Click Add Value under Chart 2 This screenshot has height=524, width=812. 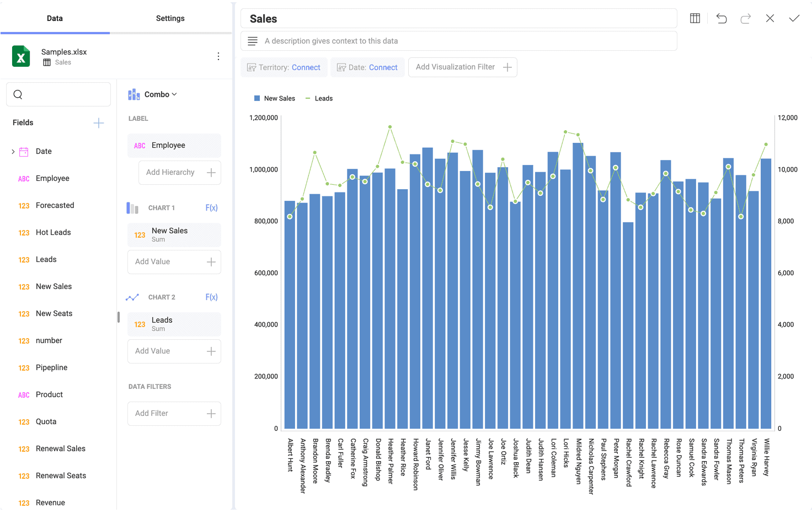coord(174,351)
